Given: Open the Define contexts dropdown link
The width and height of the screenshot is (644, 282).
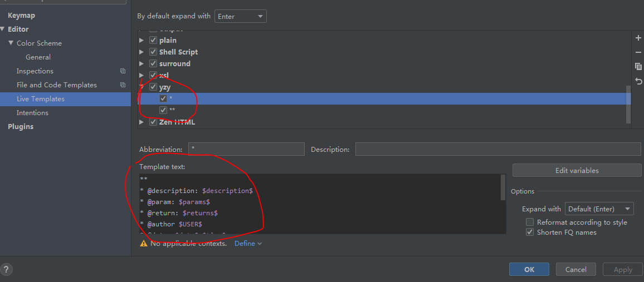Looking at the screenshot, I should click(248, 244).
